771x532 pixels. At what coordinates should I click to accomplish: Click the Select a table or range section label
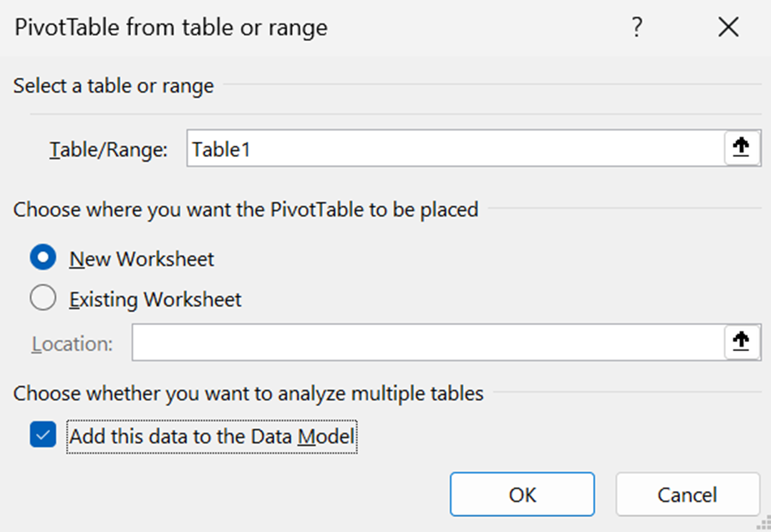113,85
